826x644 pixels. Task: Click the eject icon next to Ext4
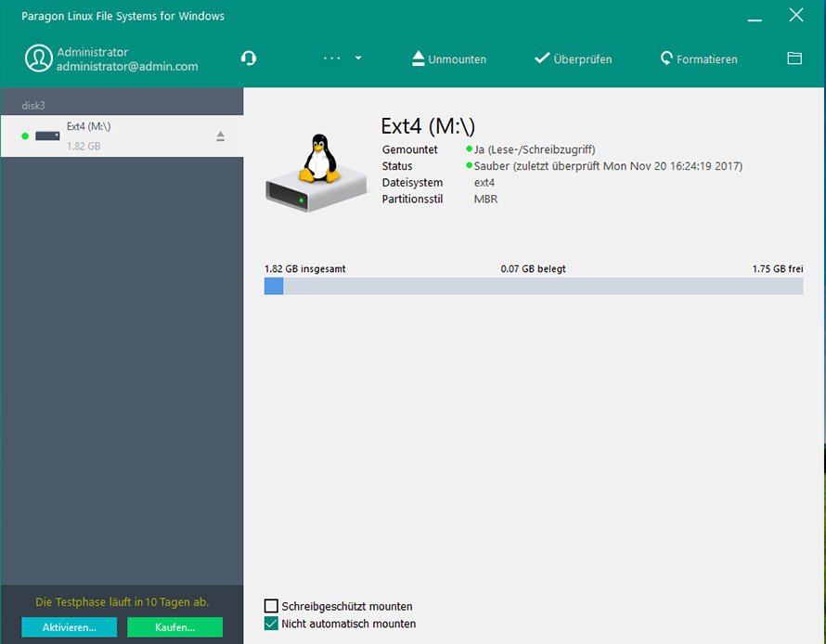(220, 135)
